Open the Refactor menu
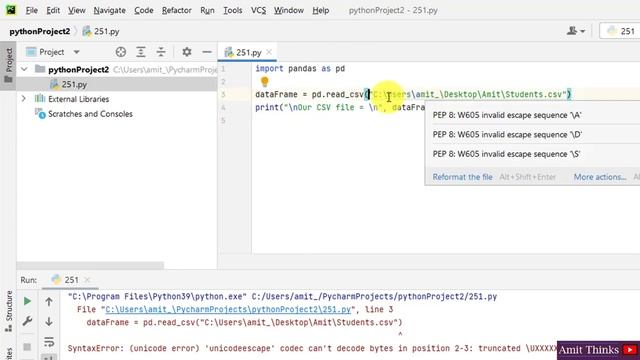This screenshot has width=640, height=360. [176, 10]
